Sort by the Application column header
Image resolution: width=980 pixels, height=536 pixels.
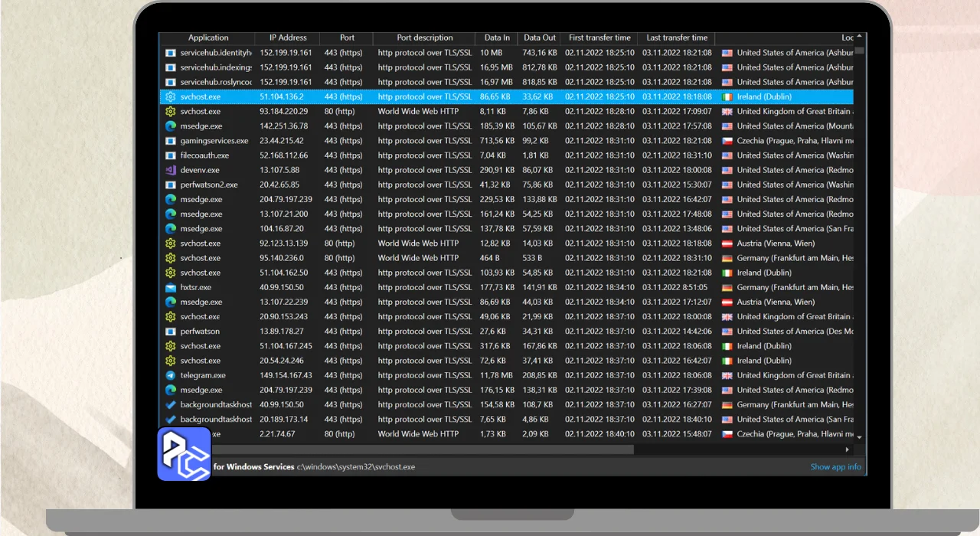[x=208, y=38]
